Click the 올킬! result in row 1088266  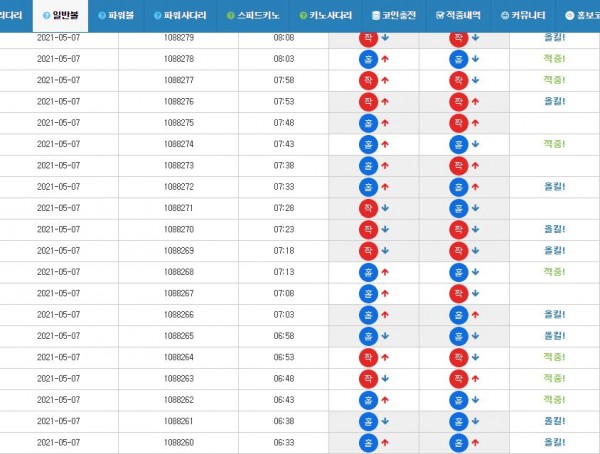tap(554, 314)
